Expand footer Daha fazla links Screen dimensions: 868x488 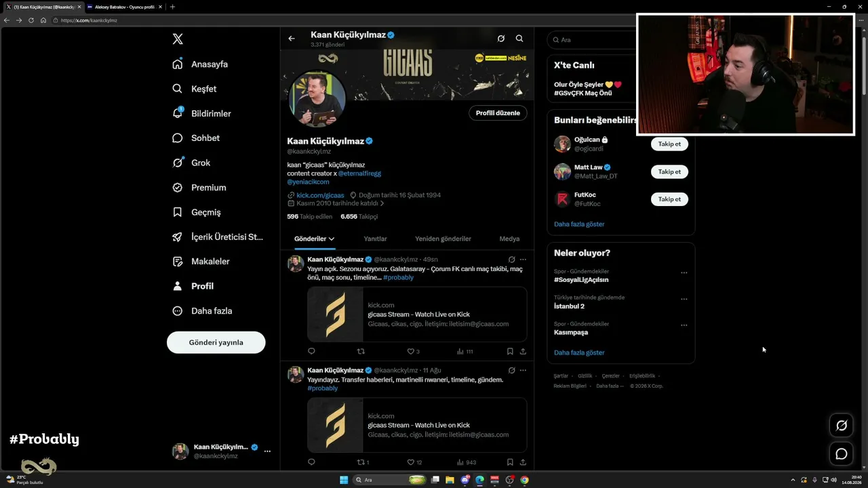[x=610, y=386]
